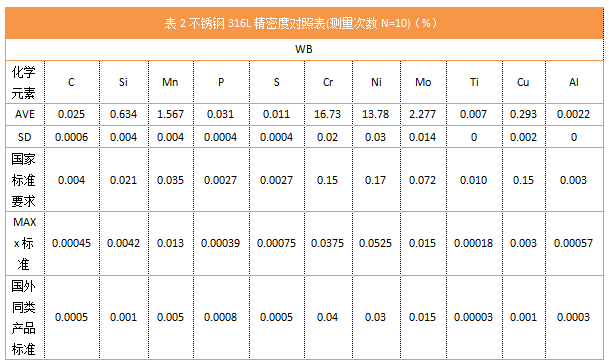609x363 pixels.
Task: Click the 国外同类产品标准 row label
Action: 23,318
